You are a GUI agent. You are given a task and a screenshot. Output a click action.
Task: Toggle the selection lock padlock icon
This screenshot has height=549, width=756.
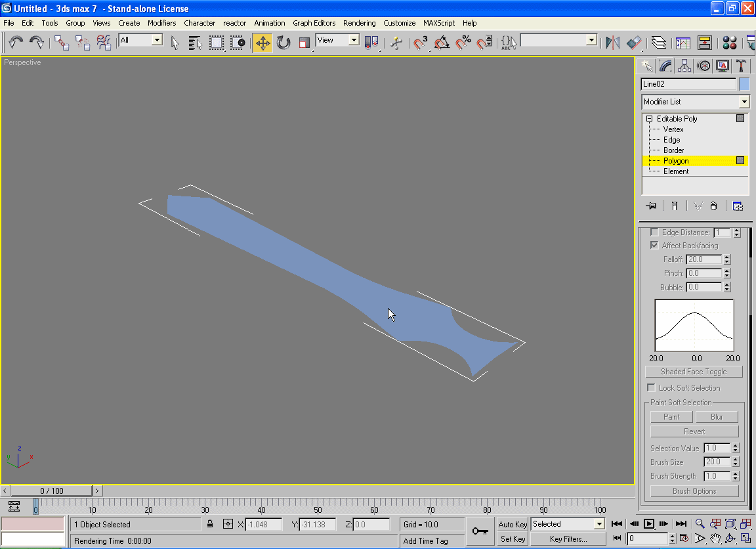pos(210,524)
